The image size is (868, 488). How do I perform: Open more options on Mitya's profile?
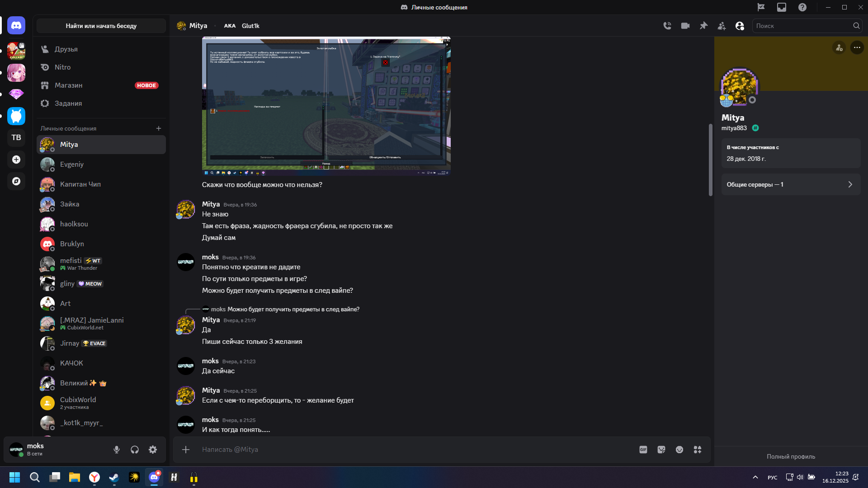coord(857,47)
